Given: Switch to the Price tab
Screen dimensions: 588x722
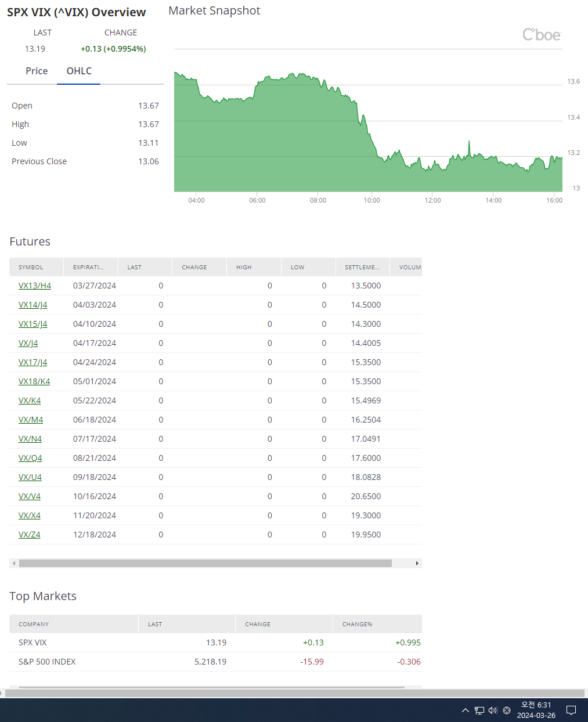Looking at the screenshot, I should (37, 71).
